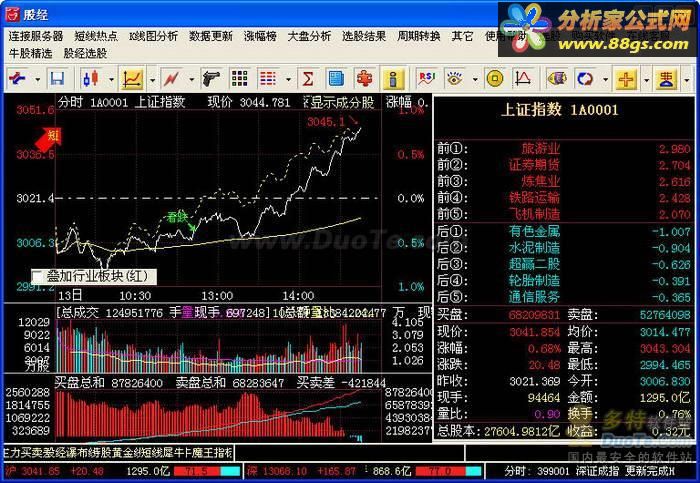Screen dimensions: 700x483
Task: Click the eye watch icon
Action: tap(454, 79)
